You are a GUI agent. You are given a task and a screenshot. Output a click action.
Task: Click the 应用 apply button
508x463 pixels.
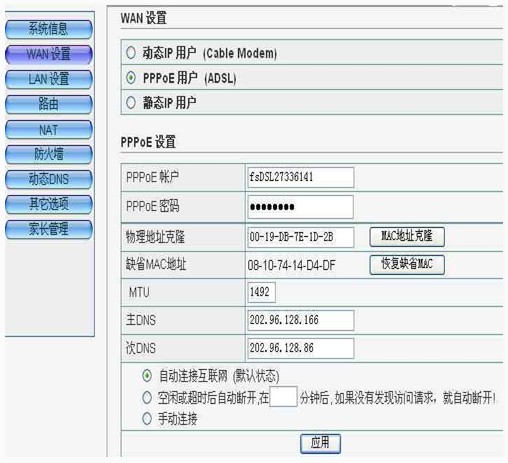(x=320, y=443)
